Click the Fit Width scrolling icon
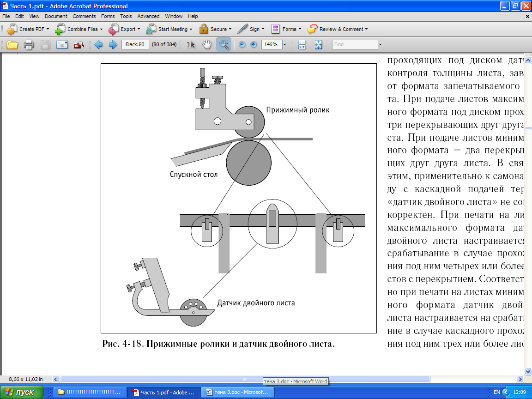Screen dimensions: 532x399 302,44
